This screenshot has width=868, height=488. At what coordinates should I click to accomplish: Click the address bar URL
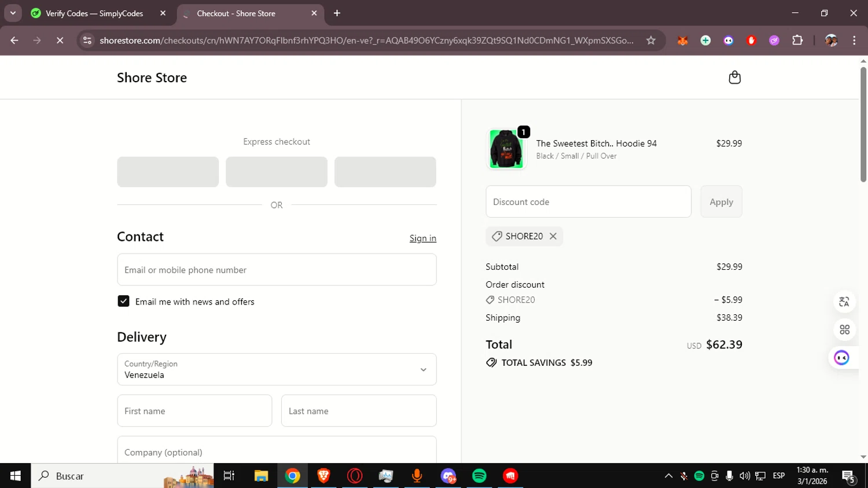[366, 41]
